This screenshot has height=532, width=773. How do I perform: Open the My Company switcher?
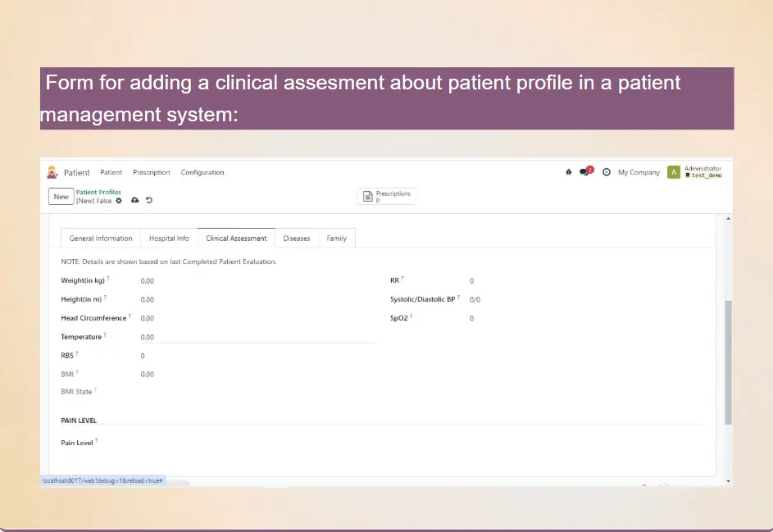pos(639,172)
